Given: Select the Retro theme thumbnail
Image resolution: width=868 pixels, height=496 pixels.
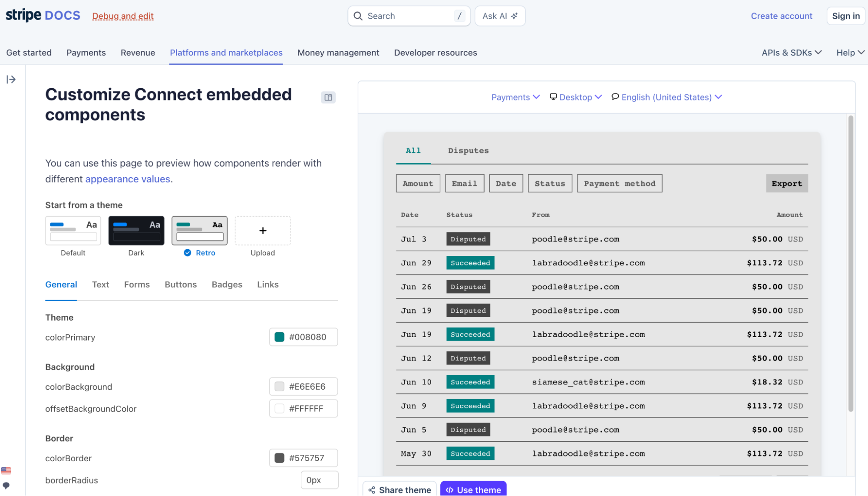Looking at the screenshot, I should [x=200, y=231].
